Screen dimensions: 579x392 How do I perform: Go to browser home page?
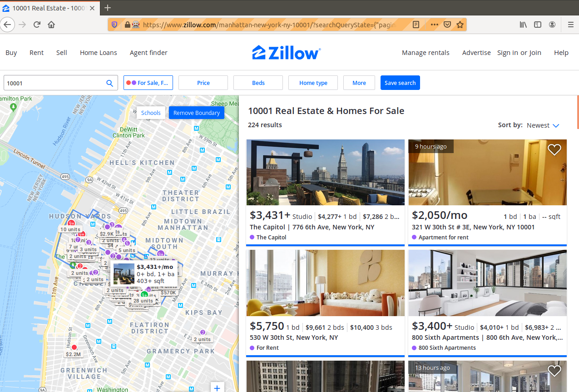tap(51, 25)
